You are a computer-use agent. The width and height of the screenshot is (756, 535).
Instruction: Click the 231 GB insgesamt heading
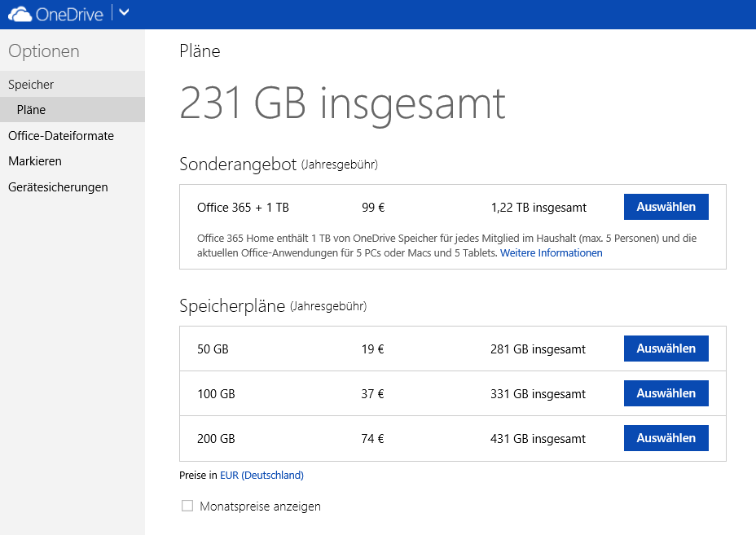(x=342, y=104)
